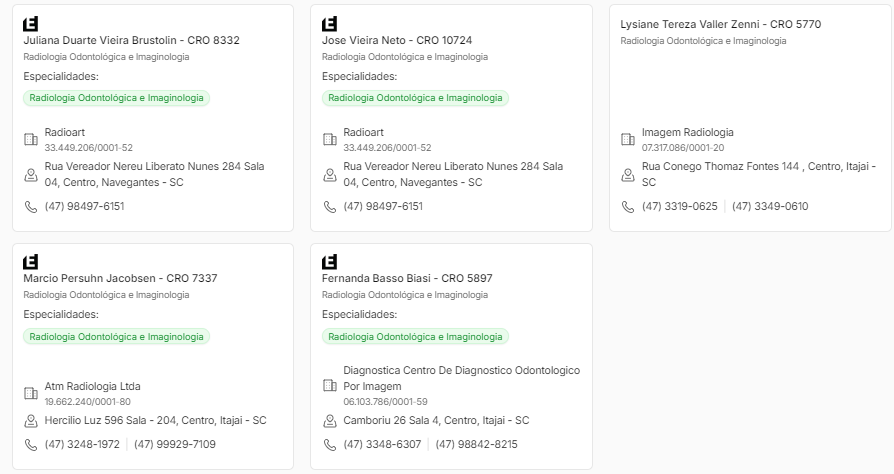Screen dimensions: 894x474
Task: Click the phone number (47) 3349-0610
Action: pos(770,206)
